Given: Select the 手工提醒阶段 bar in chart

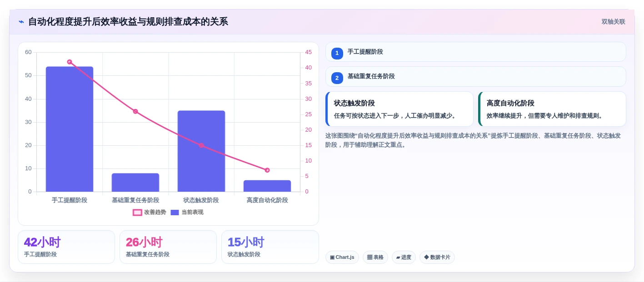Looking at the screenshot, I should click(x=70, y=129).
